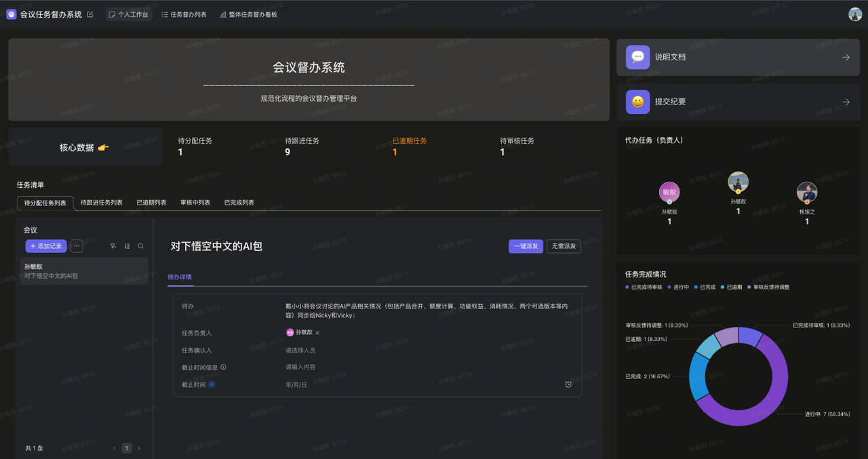Click the sort icon in 会议 panel
Viewport: 868px width, 459px height.
[127, 246]
